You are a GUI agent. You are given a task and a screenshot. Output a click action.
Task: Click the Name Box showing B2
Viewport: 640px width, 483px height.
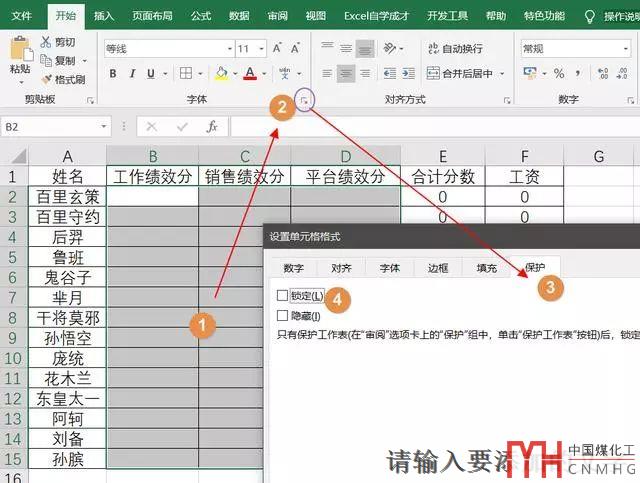point(50,127)
